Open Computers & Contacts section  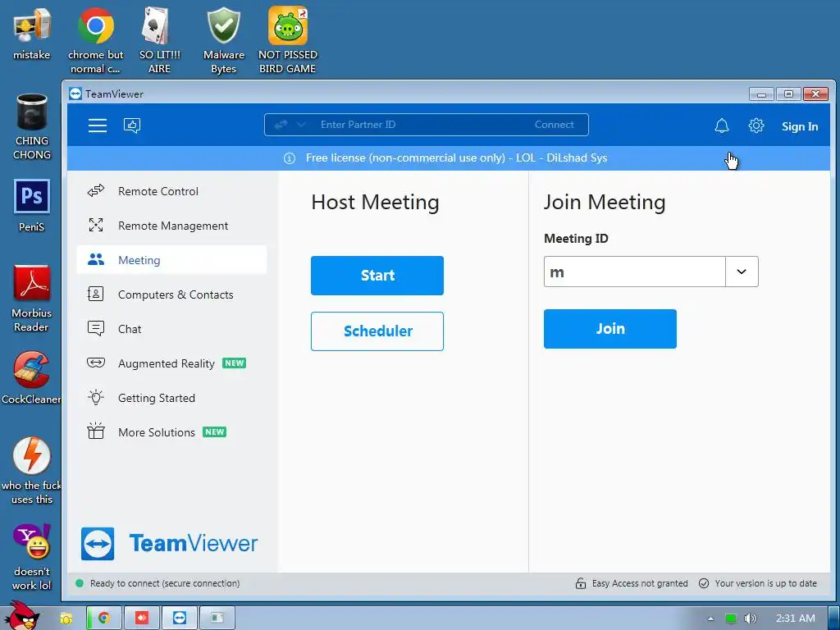[x=171, y=294]
